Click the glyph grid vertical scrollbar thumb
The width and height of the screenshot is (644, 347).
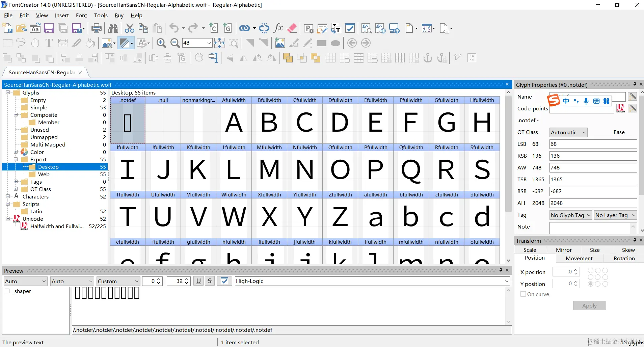pos(508,154)
